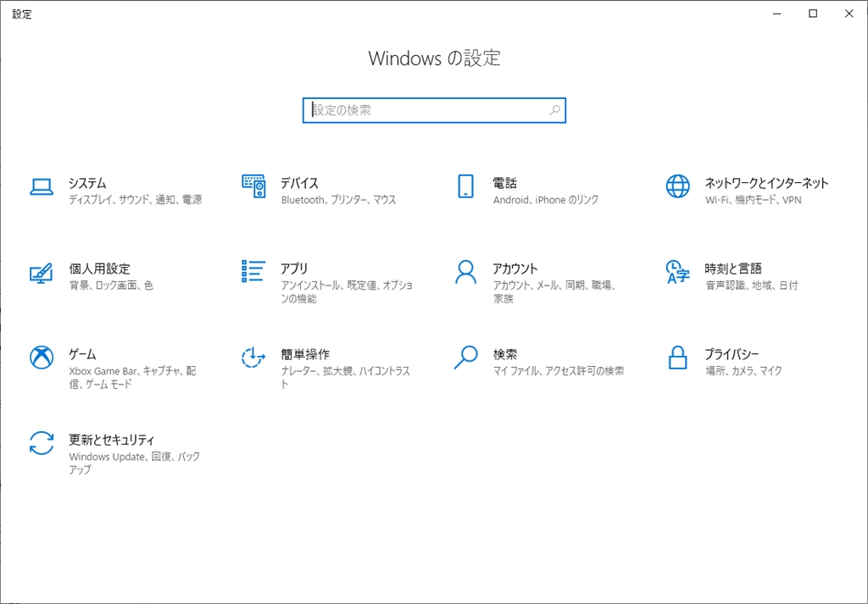Select the 検索 magnifier category icon
868x604 pixels.
coord(465,357)
